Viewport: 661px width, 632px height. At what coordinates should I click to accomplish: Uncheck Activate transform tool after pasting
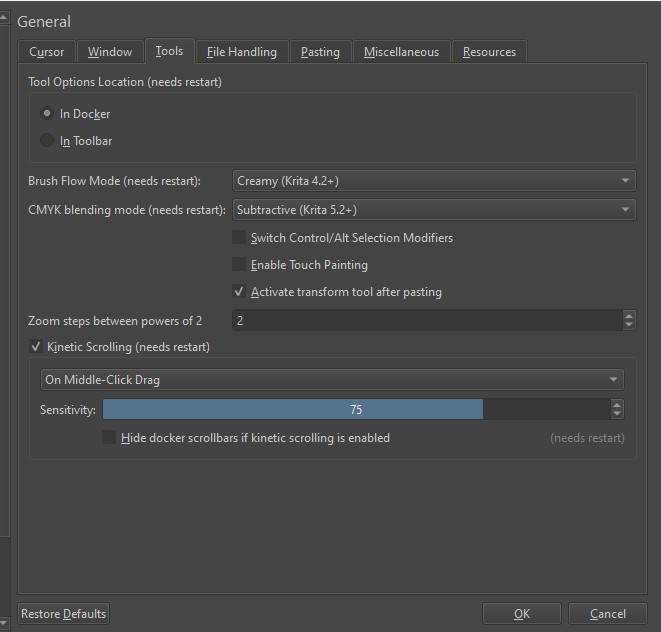(x=239, y=292)
